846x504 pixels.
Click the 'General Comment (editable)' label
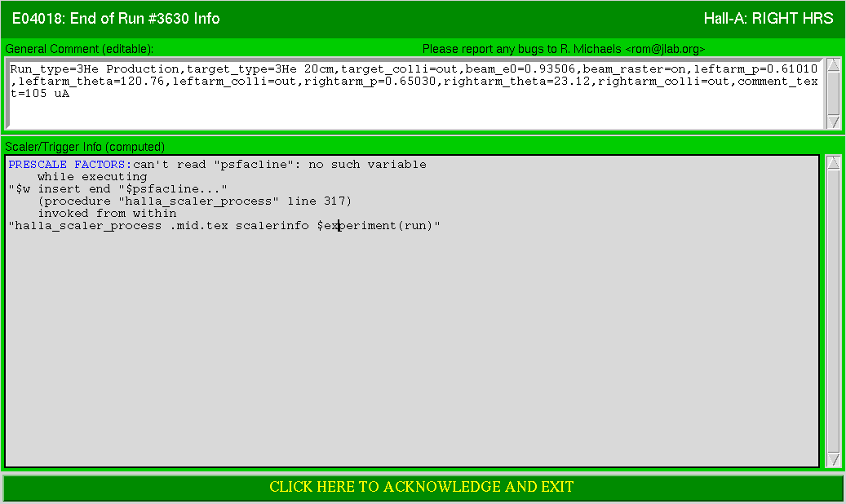tap(79, 49)
